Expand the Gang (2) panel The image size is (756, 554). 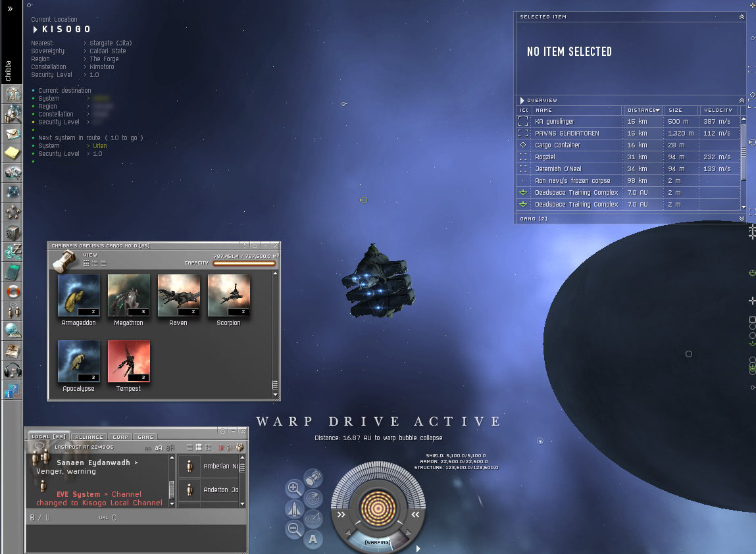742,218
